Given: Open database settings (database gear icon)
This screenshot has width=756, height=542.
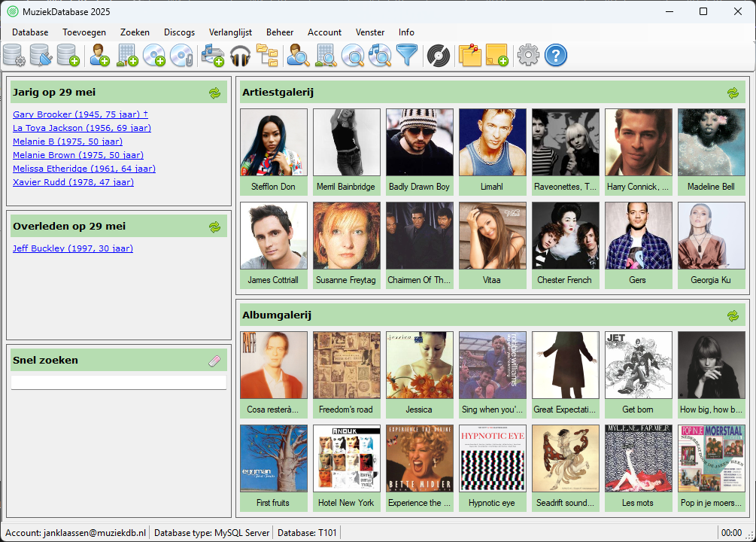Looking at the screenshot, I should pos(14,55).
